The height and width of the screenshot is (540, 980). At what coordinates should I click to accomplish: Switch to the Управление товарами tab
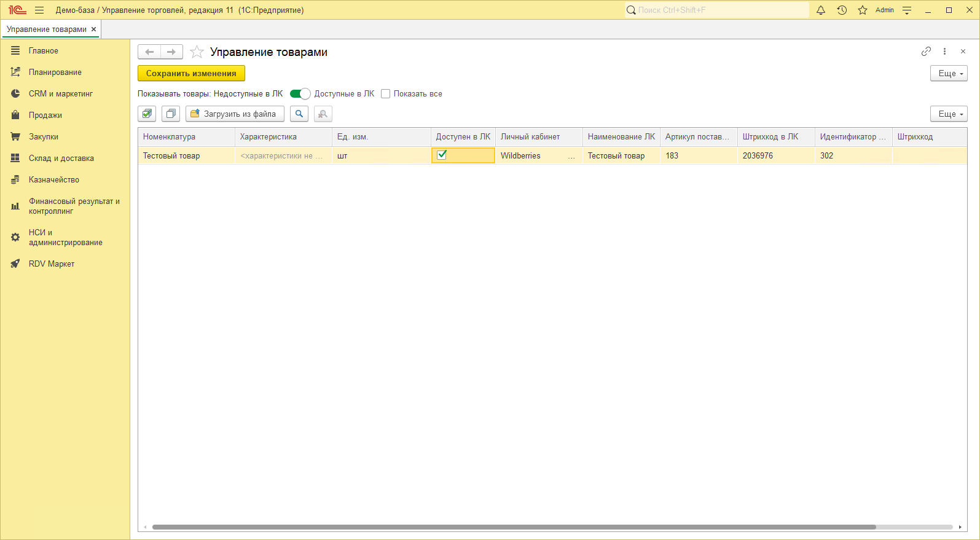[47, 29]
